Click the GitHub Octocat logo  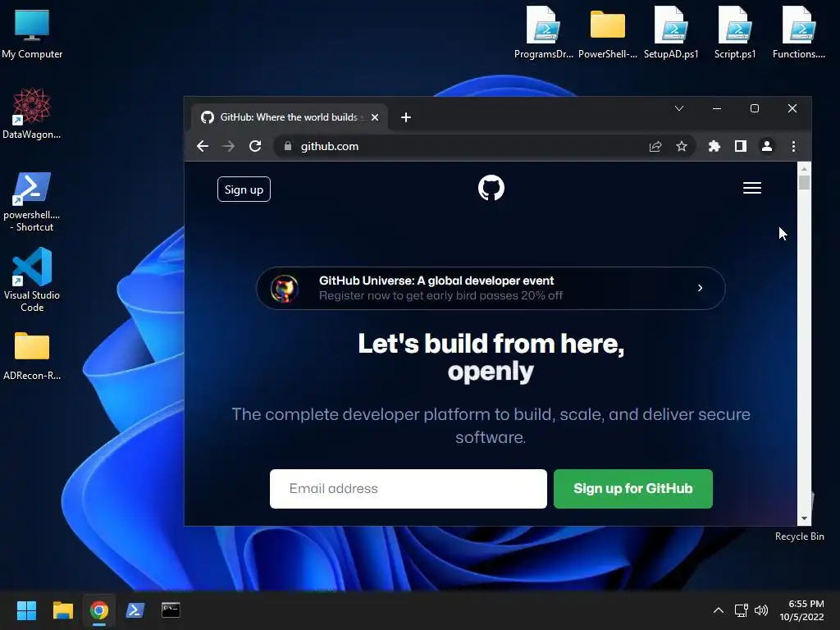pos(491,188)
